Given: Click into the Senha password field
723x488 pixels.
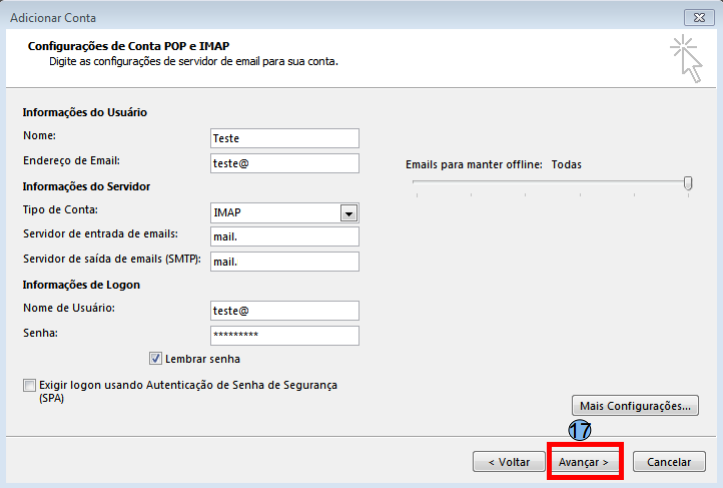Looking at the screenshot, I should (284, 336).
